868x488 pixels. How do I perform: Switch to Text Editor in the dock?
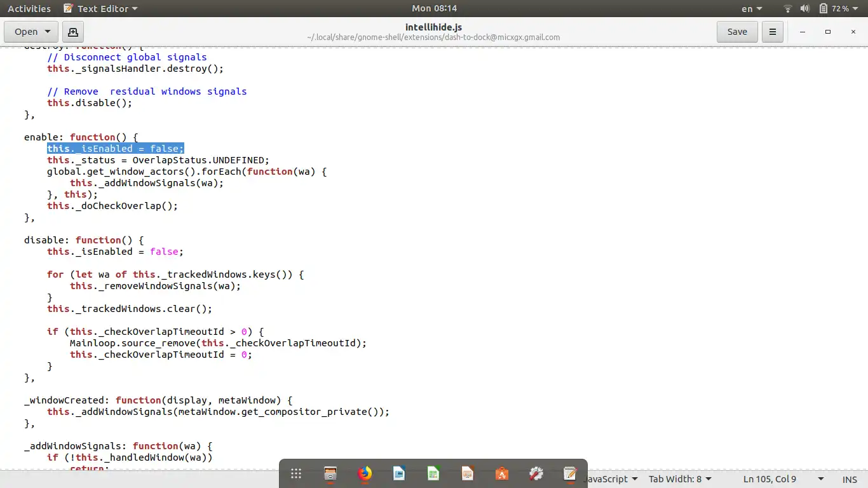[x=571, y=473]
